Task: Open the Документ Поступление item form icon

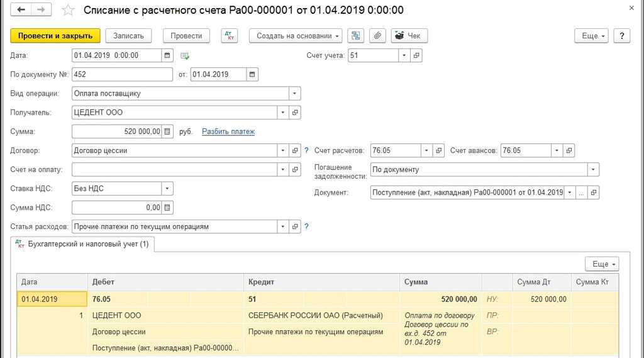Action: coord(594,193)
